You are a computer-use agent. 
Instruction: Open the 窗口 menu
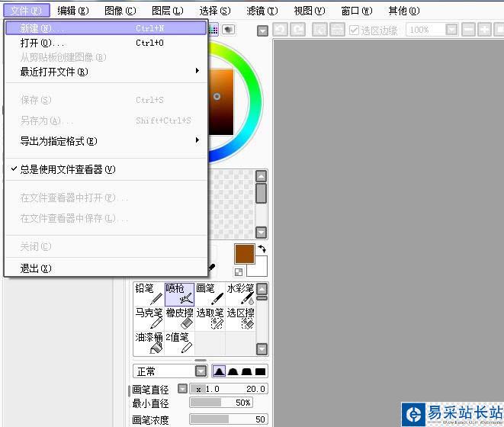tap(357, 11)
